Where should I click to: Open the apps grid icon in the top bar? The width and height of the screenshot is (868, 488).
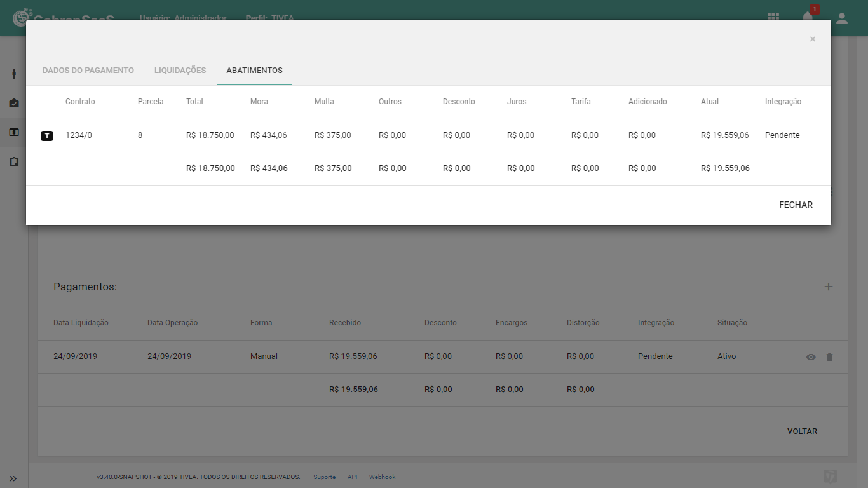pyautogui.click(x=773, y=18)
